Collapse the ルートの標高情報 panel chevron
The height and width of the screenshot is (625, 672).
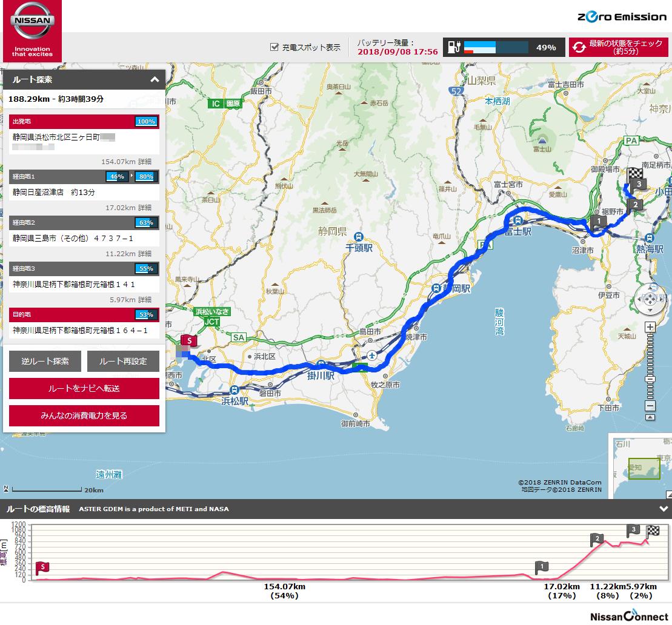tap(664, 509)
